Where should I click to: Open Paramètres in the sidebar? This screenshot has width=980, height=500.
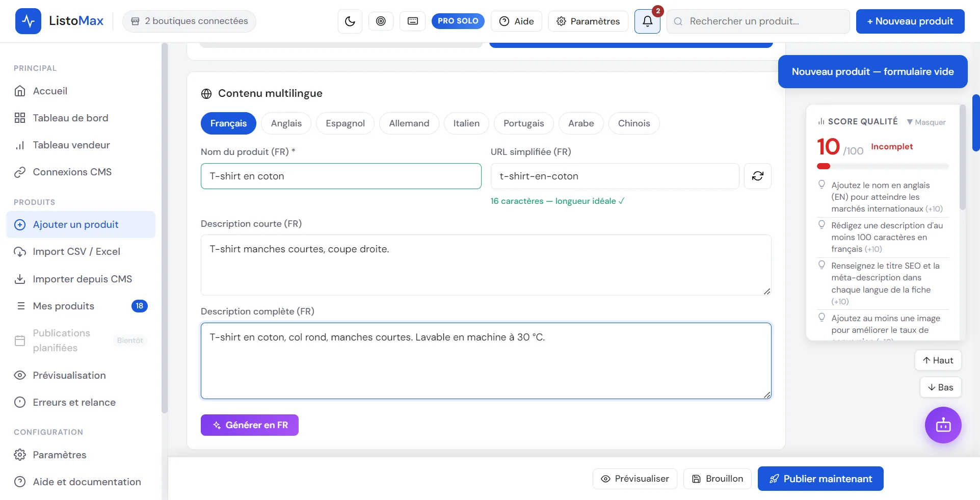click(x=81, y=455)
